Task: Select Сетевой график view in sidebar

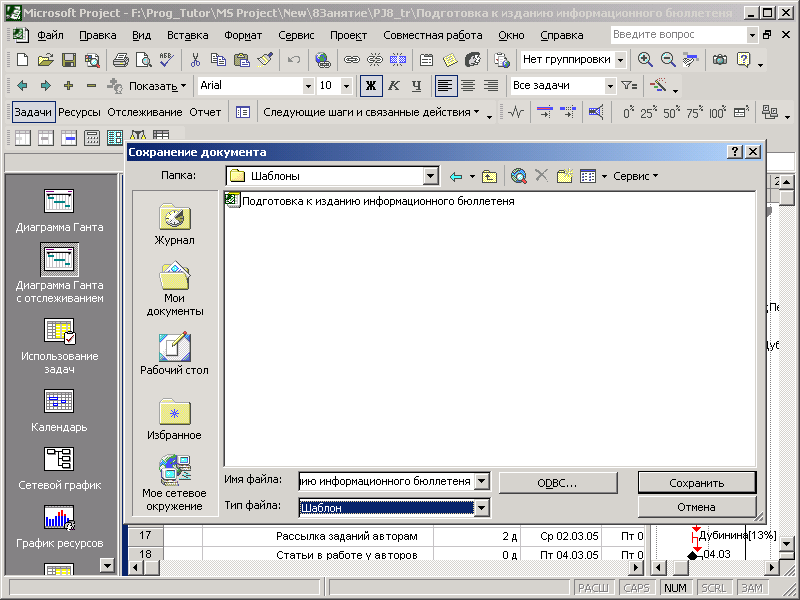Action: click(x=59, y=469)
